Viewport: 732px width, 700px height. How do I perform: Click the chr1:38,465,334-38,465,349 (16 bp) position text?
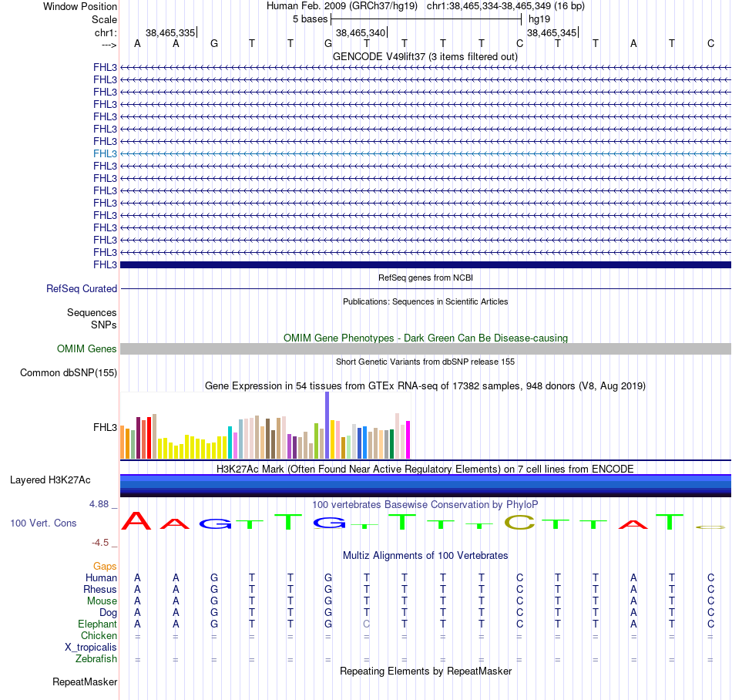505,6
